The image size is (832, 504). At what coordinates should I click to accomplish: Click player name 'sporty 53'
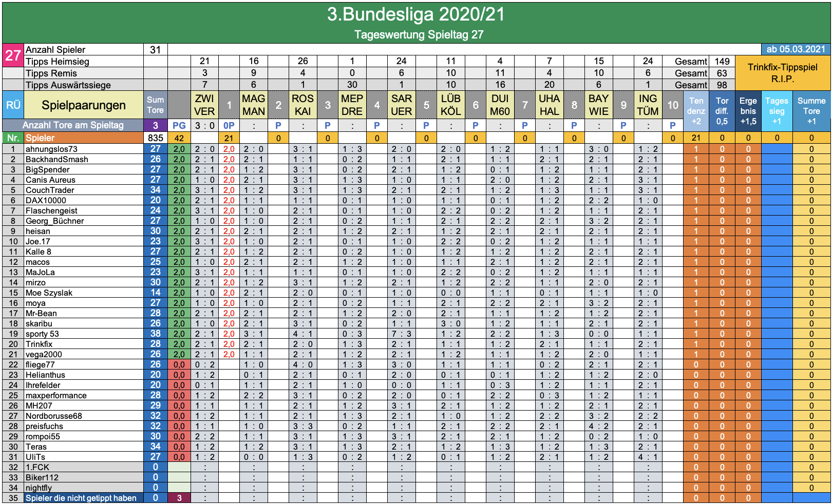click(x=42, y=334)
